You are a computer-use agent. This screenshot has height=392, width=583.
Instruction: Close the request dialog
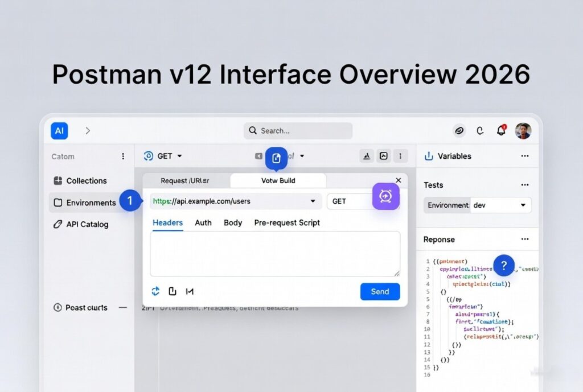click(398, 180)
